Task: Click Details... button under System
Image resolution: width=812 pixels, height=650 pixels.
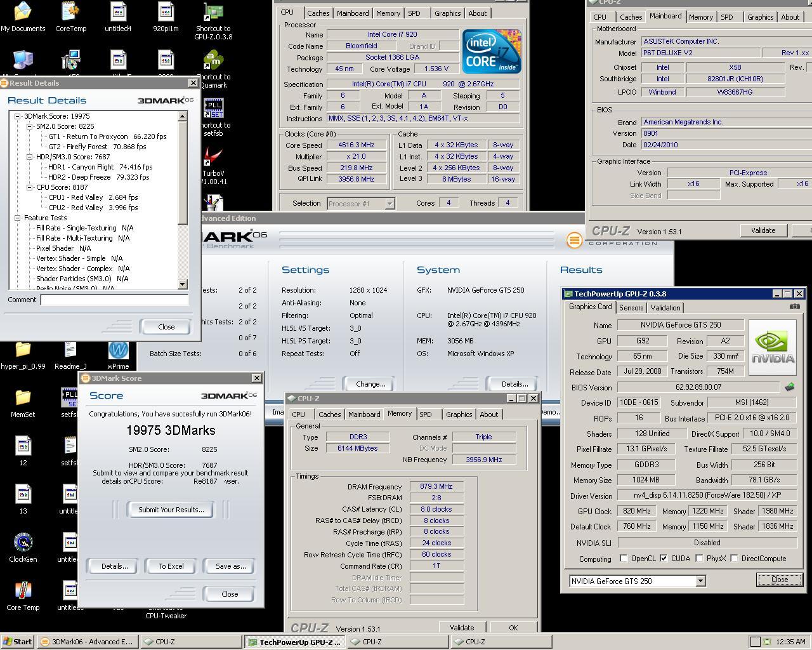Action: [514, 384]
